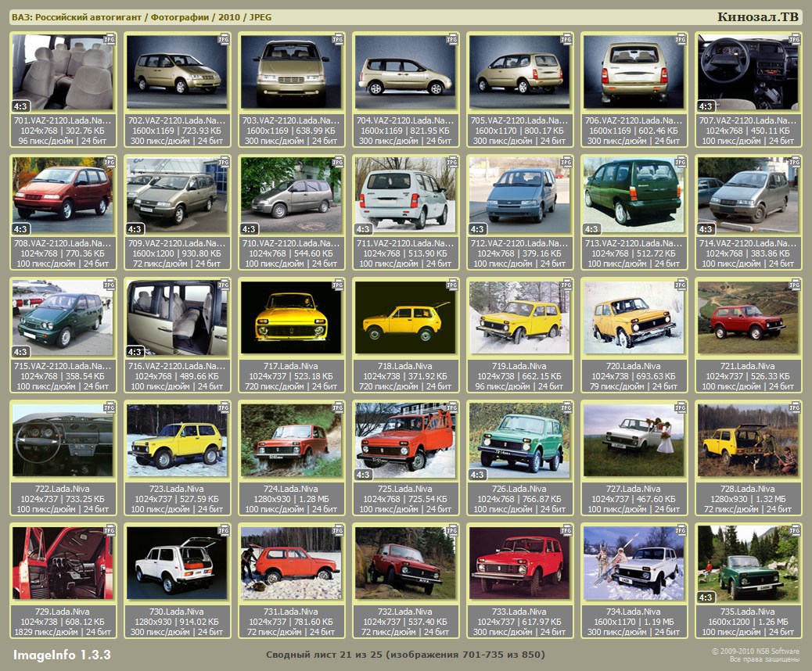
Task: Click the JPG badge on 728.Lada.Niva
Action: pyautogui.click(x=795, y=408)
